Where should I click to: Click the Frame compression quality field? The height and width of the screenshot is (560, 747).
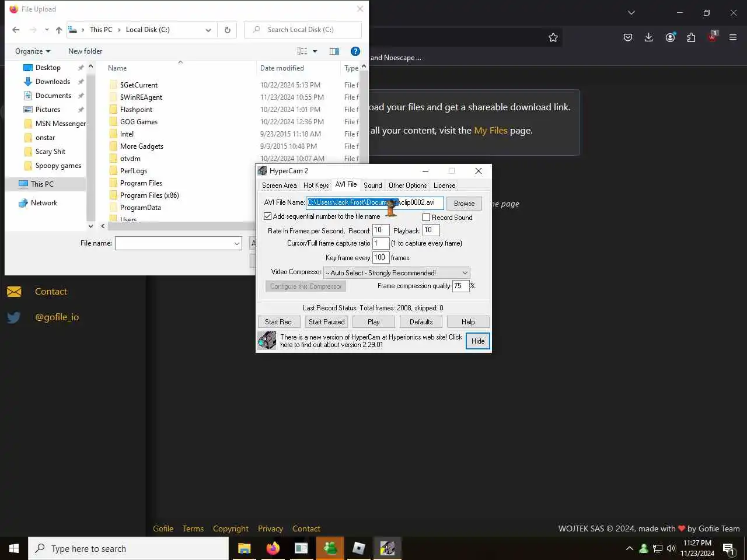pyautogui.click(x=461, y=286)
